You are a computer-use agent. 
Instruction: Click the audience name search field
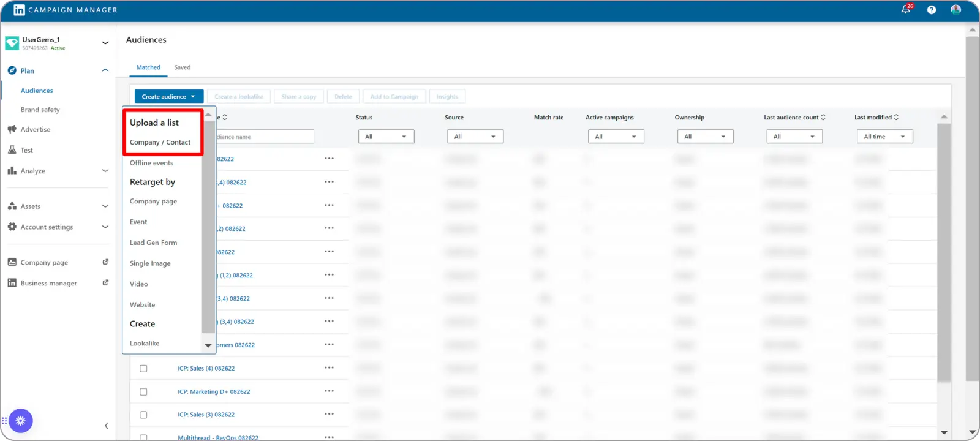click(x=264, y=137)
